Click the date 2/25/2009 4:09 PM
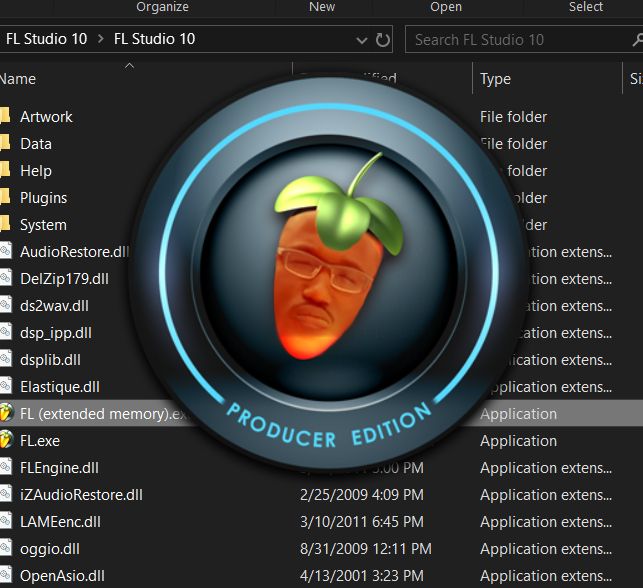 362,495
